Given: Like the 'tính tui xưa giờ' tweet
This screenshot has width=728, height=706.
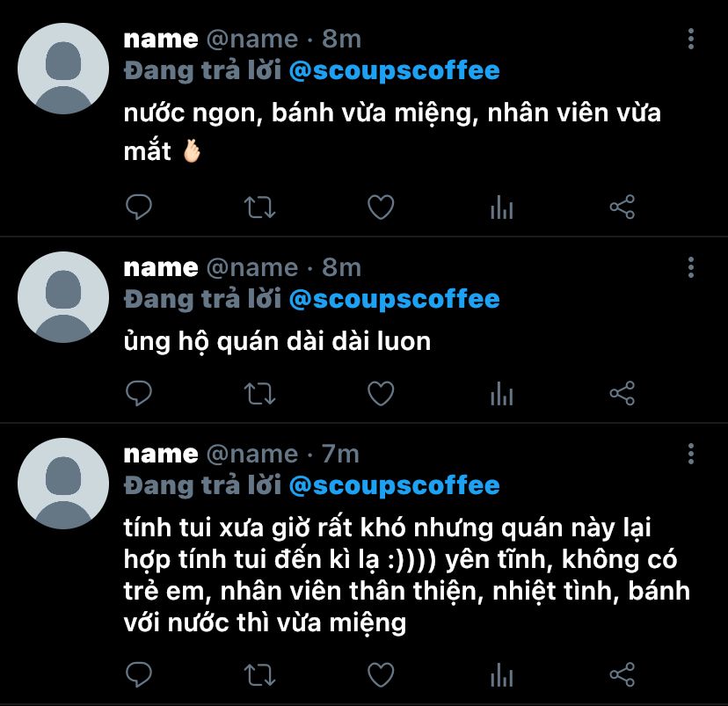Looking at the screenshot, I should pyautogui.click(x=381, y=675).
